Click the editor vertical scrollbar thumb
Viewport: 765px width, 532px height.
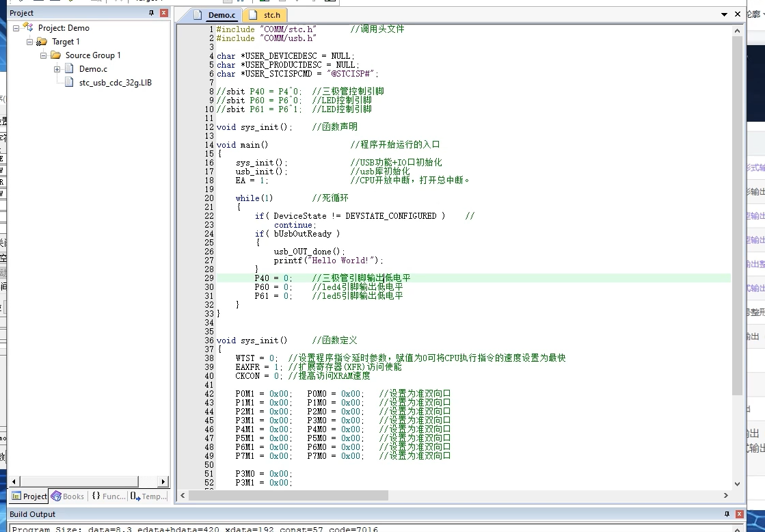point(737,215)
